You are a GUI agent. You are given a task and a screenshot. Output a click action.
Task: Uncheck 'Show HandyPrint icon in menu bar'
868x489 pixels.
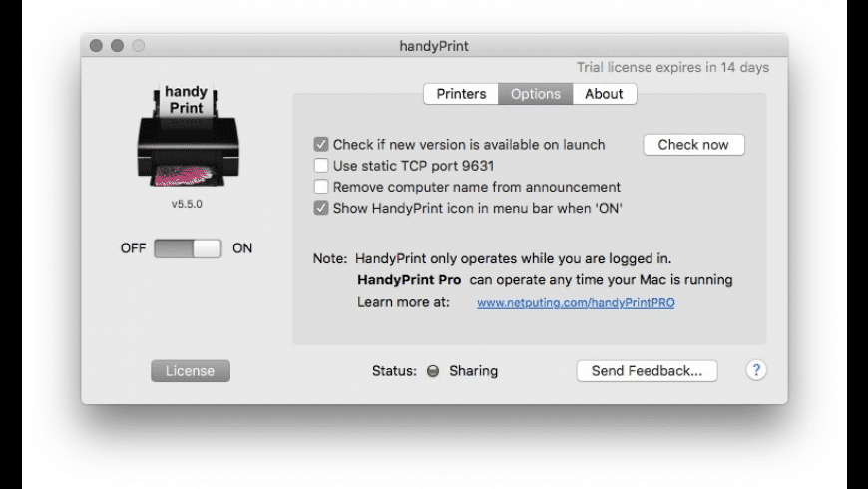pyautogui.click(x=321, y=208)
